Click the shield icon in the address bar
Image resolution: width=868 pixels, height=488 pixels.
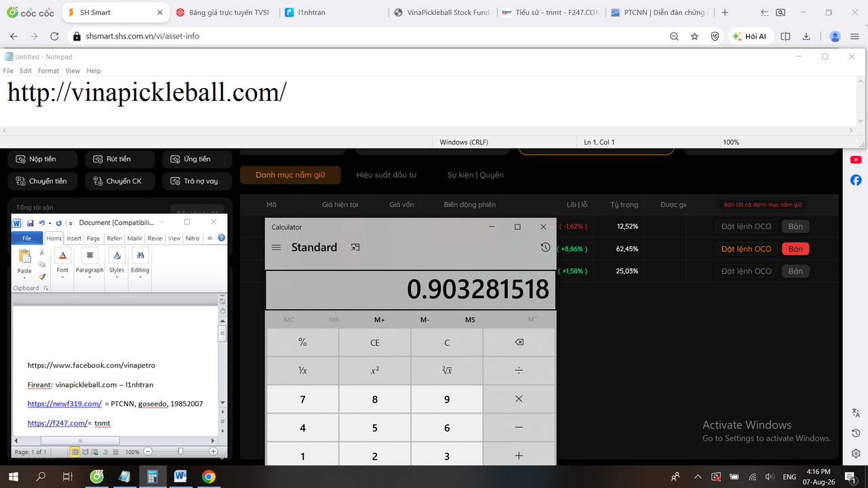715,37
